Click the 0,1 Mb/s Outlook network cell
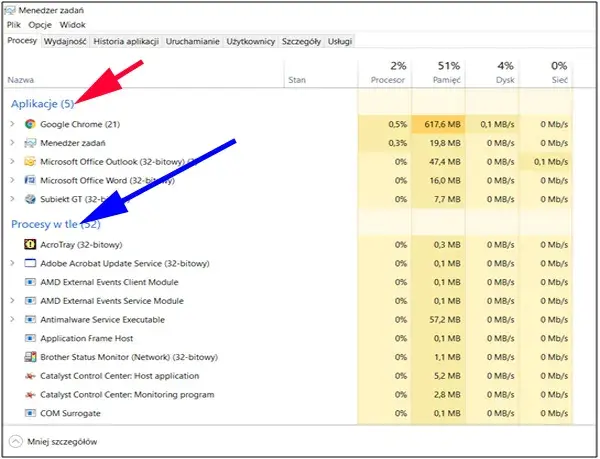Screen dimensions: 600x459 (546, 162)
